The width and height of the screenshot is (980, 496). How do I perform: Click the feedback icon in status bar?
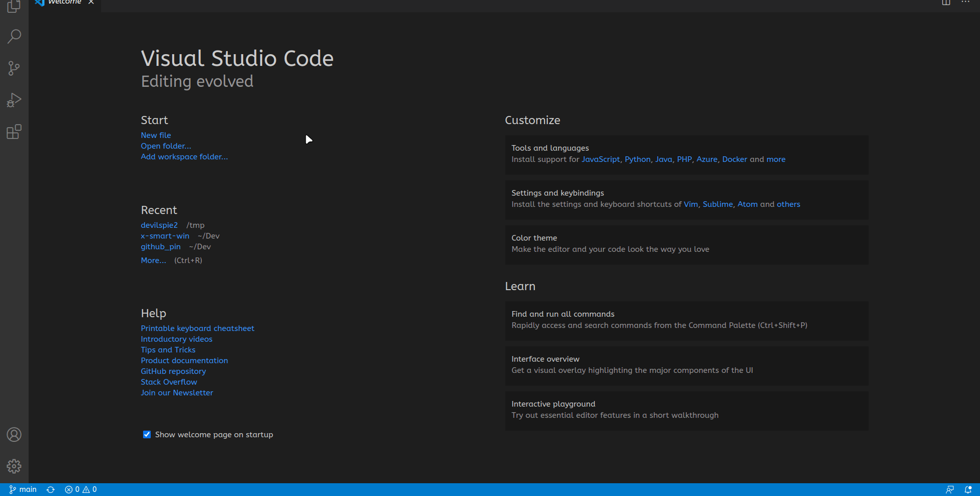950,489
